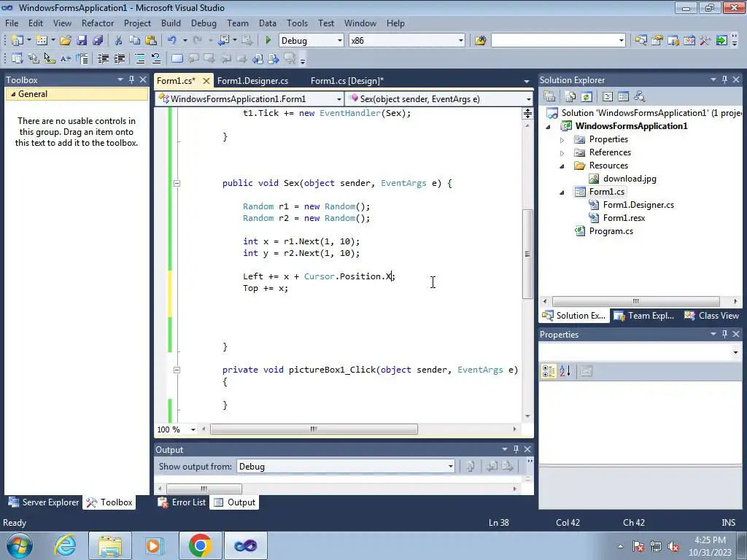Image resolution: width=747 pixels, height=560 pixels.
Task: Switch to the Error List tab
Action: [183, 502]
